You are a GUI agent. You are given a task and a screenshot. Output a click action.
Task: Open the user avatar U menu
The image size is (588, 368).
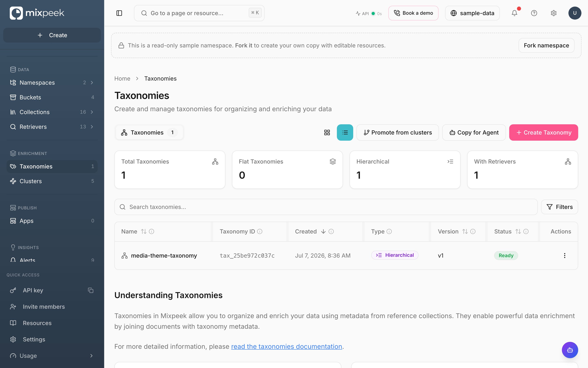click(x=575, y=13)
